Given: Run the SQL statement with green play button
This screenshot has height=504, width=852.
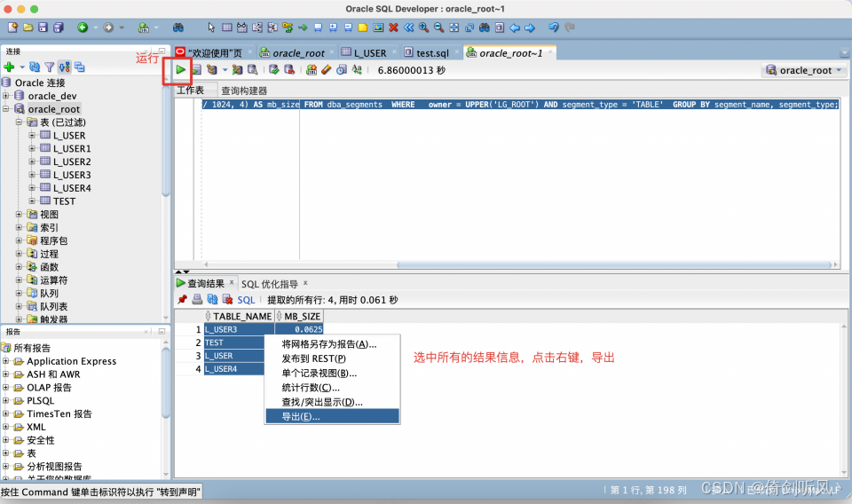Looking at the screenshot, I should (x=181, y=69).
